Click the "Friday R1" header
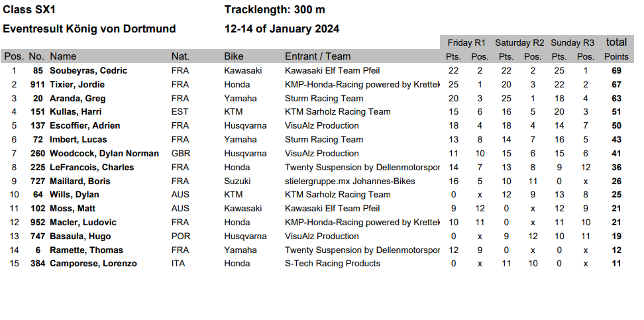The height and width of the screenshot is (320, 644). tap(466, 43)
